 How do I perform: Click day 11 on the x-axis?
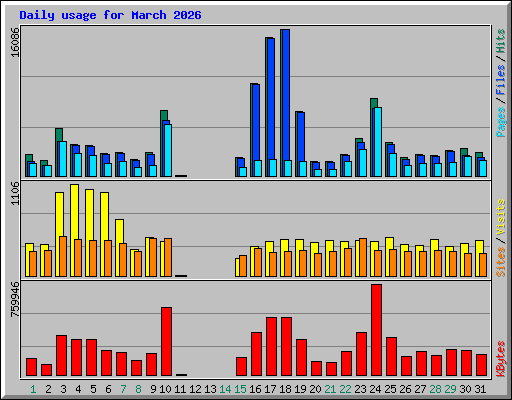[x=180, y=389]
